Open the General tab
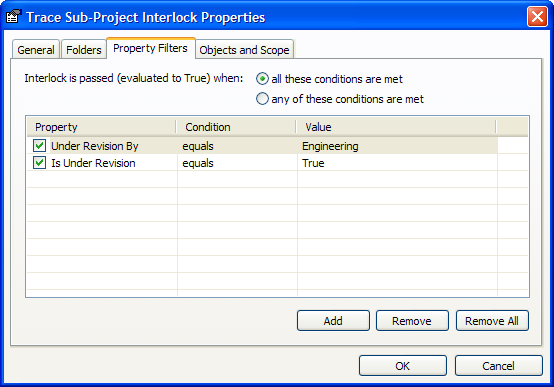Screen dimensions: 554x387 [x=36, y=50]
